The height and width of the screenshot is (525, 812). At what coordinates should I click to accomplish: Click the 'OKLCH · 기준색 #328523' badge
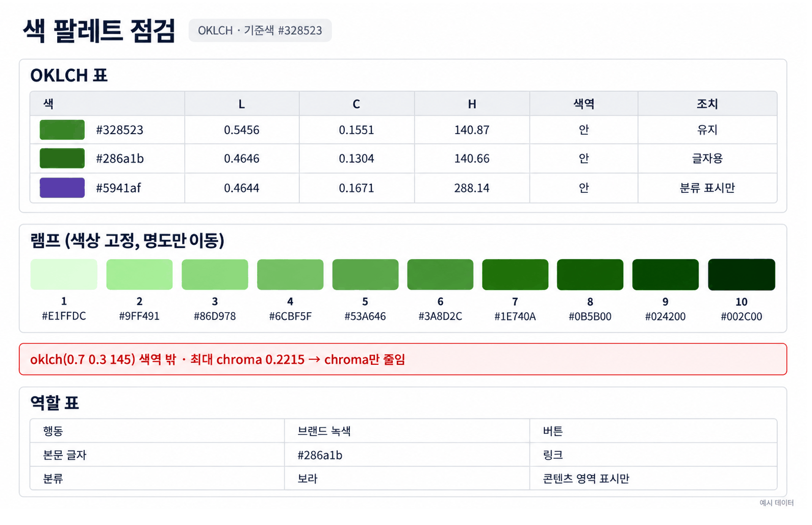(x=260, y=31)
